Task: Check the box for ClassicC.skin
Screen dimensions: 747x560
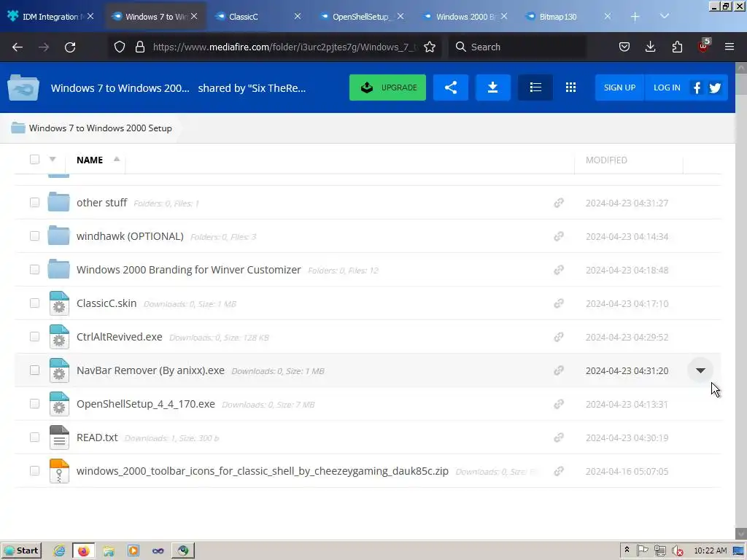Action: (x=34, y=303)
